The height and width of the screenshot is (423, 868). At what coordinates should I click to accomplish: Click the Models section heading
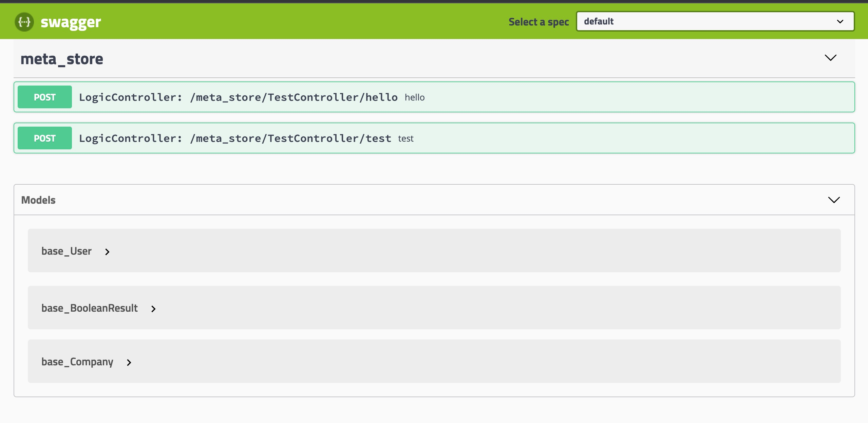point(38,200)
